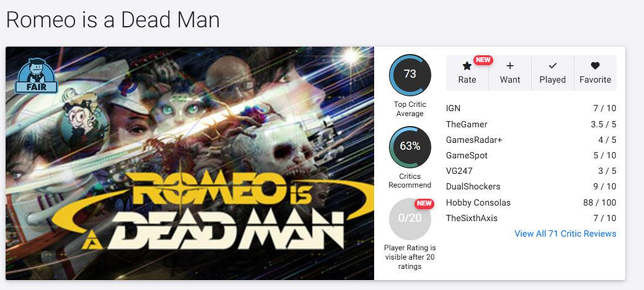644x290 pixels.
Task: Open TheGamer review entry
Action: pyautogui.click(x=467, y=124)
